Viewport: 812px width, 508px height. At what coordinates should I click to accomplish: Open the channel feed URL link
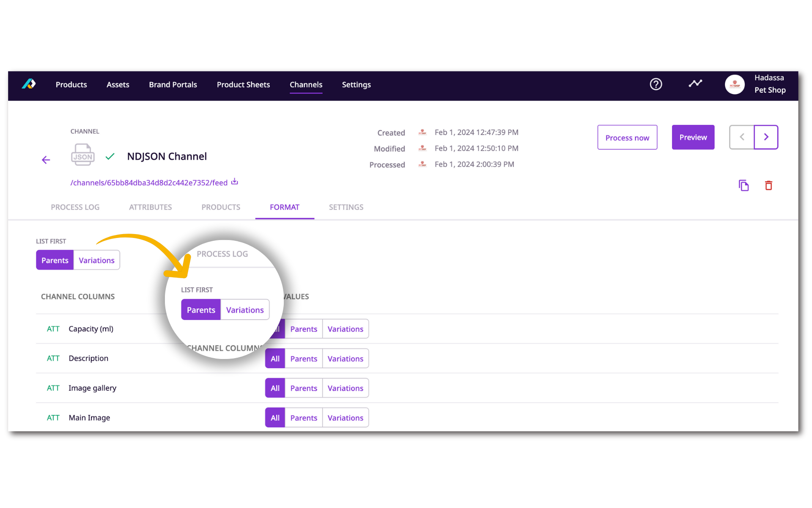tap(149, 182)
